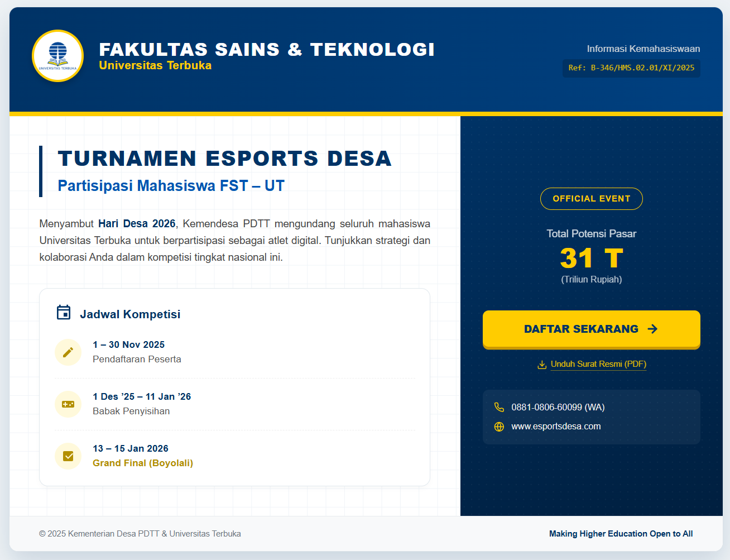Image resolution: width=730 pixels, height=560 pixels.
Task: Open the Unduh Surat Resmi (PDF) link
Action: pyautogui.click(x=598, y=364)
